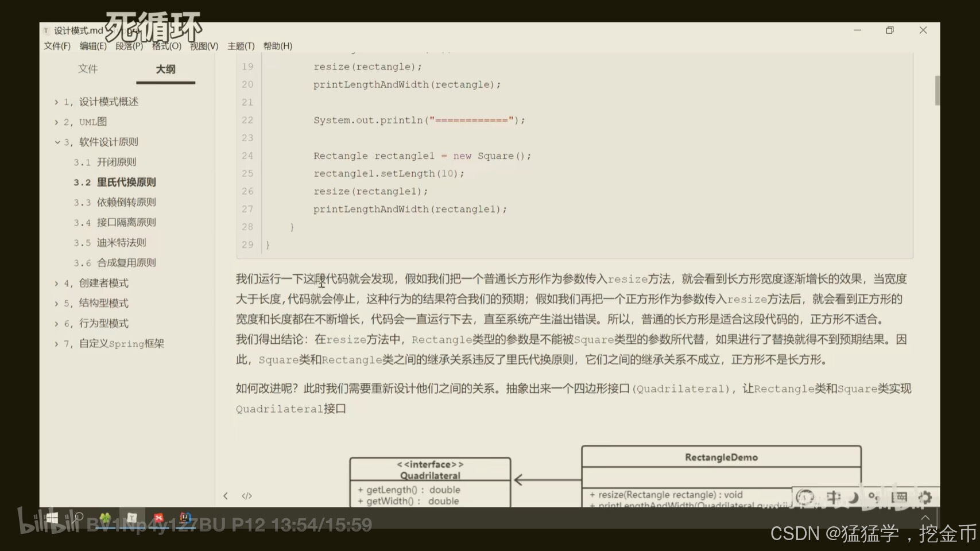Open 段落(P) menu

pos(129,46)
